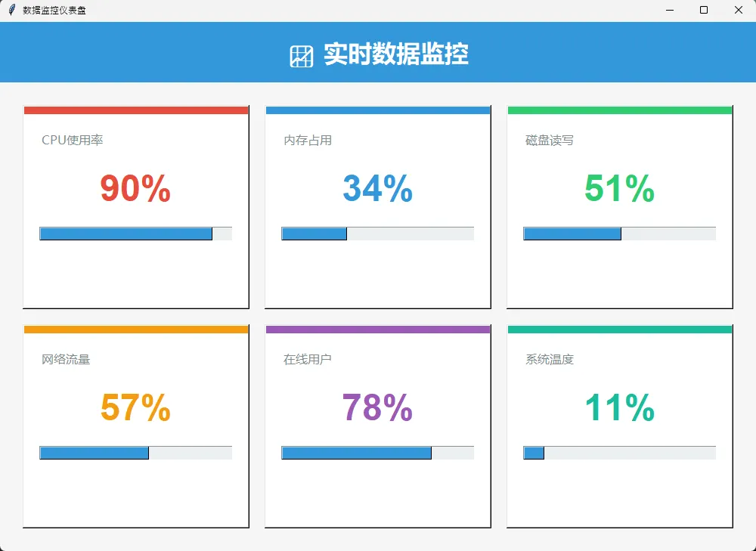Viewport: 756px width, 551px height.
Task: Maximize the dashboard window
Action: click(704, 11)
